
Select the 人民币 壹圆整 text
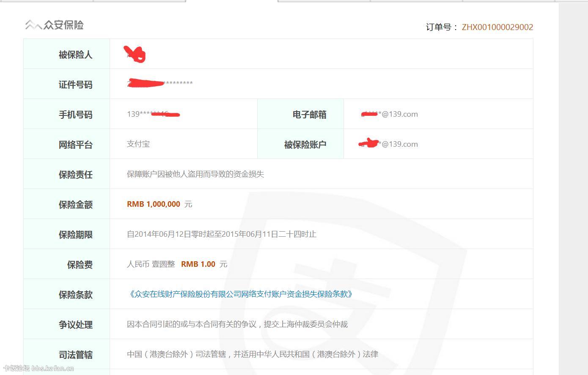click(x=151, y=264)
